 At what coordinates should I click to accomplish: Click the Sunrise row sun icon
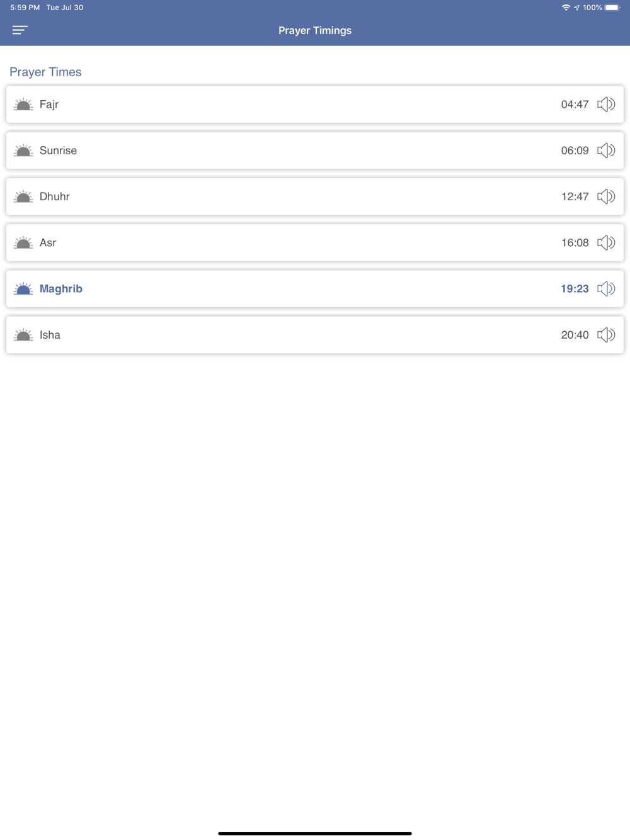point(23,150)
